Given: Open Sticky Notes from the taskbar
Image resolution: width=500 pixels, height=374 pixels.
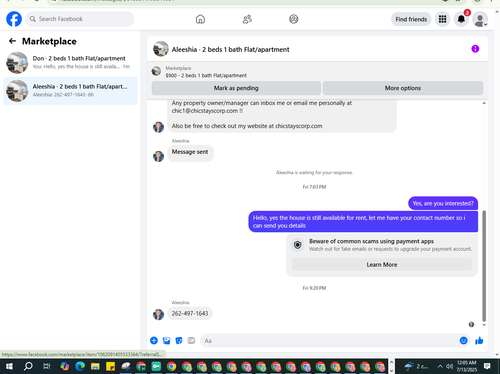Looking at the screenshot, I should [110, 367].
